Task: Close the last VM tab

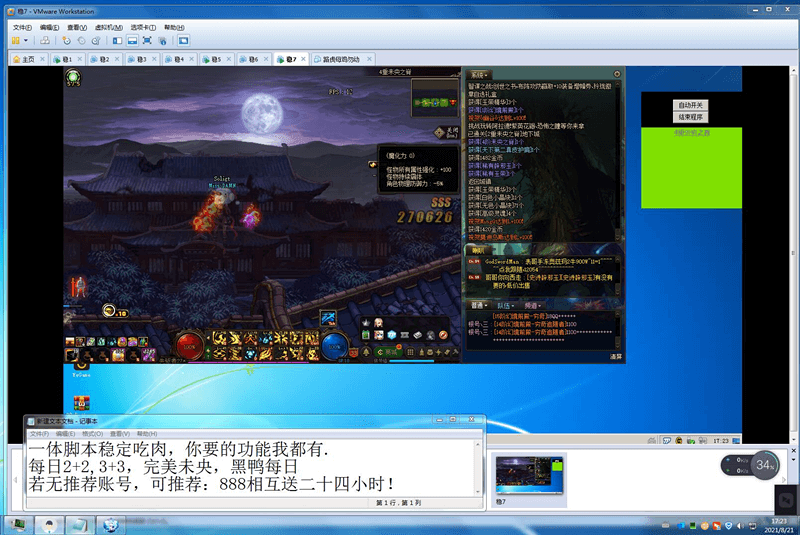Action: (369, 59)
